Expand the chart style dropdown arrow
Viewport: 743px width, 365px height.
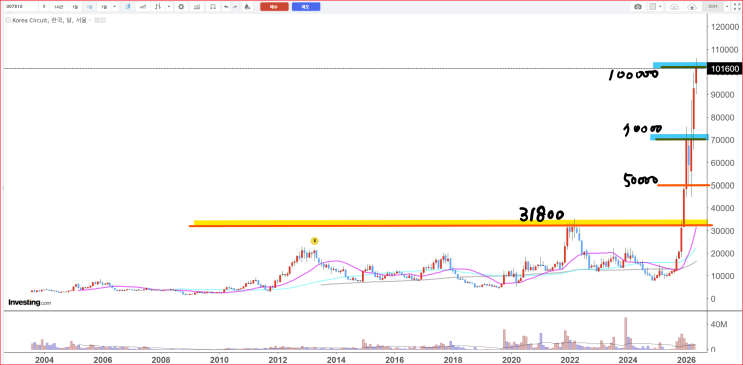[169, 7]
